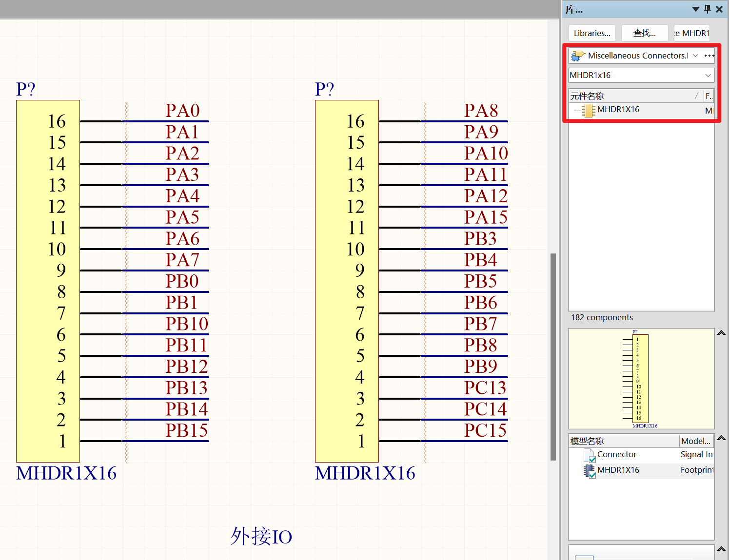Select the Connector Signal Integrity model row
Viewport: 729px width, 560px height.
pyautogui.click(x=642, y=455)
